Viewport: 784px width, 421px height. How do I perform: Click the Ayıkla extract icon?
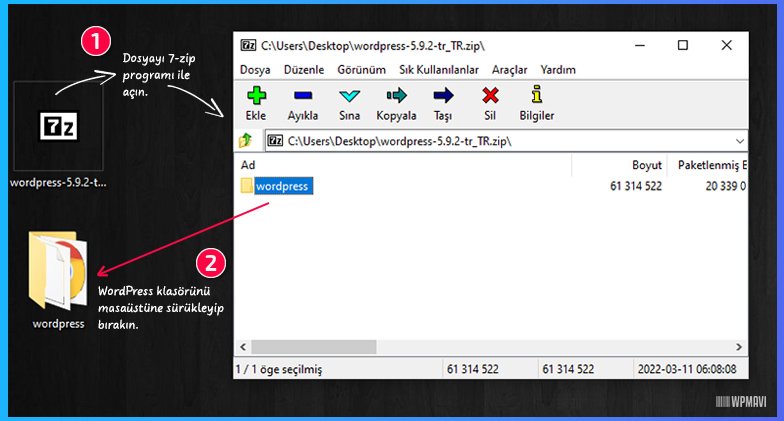[303, 95]
